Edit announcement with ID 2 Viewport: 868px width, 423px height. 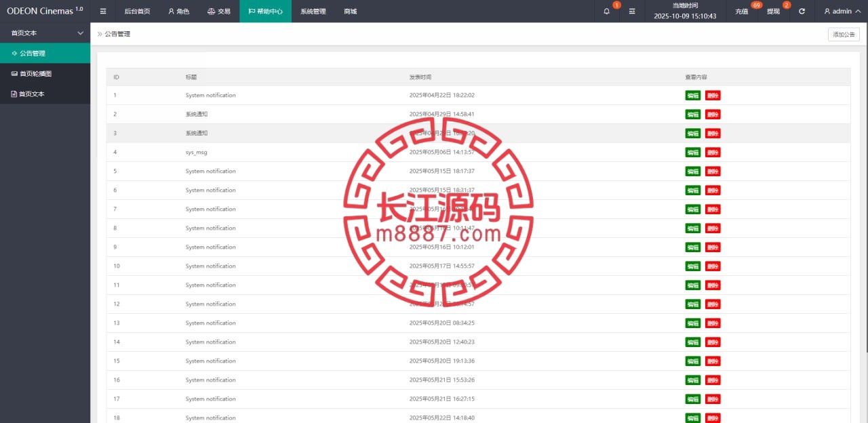pyautogui.click(x=693, y=115)
